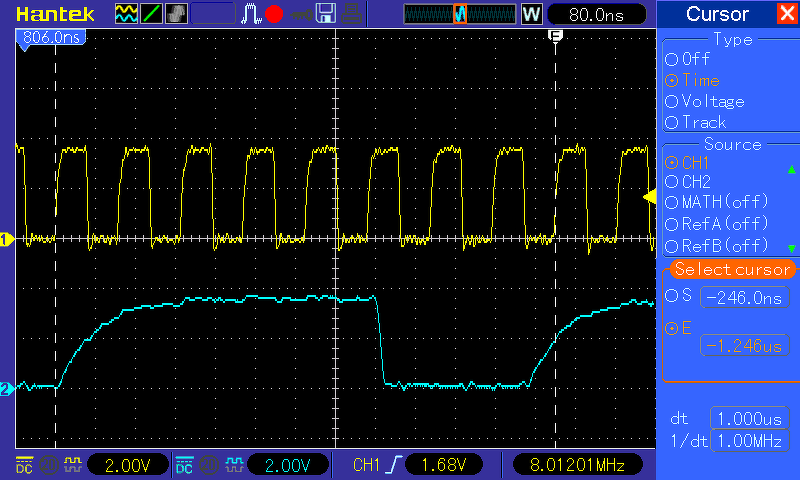Click the W window-mode icon

click(x=531, y=14)
